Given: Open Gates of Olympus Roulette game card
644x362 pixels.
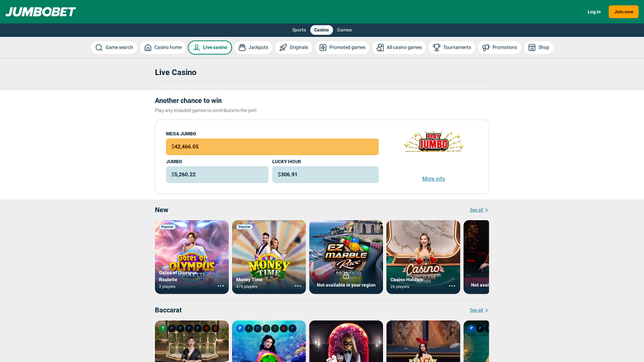Looking at the screenshot, I should (192, 257).
